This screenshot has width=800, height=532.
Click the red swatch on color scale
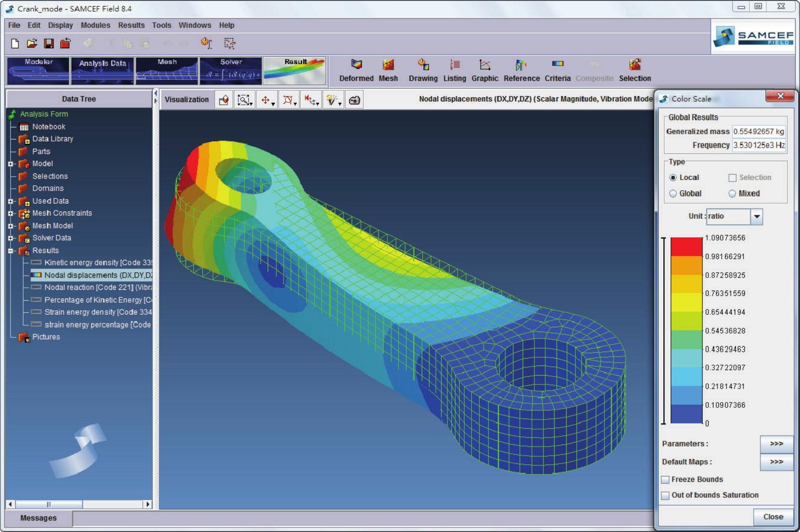(x=686, y=247)
